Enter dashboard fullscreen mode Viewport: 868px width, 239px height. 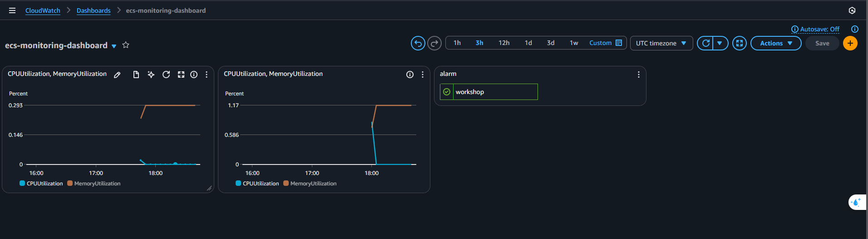[740, 43]
